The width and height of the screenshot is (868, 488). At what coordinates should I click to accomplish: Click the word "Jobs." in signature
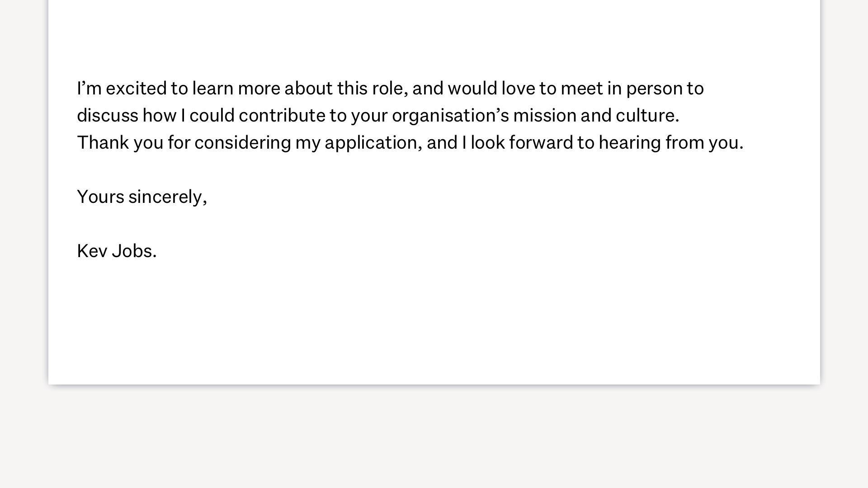134,251
